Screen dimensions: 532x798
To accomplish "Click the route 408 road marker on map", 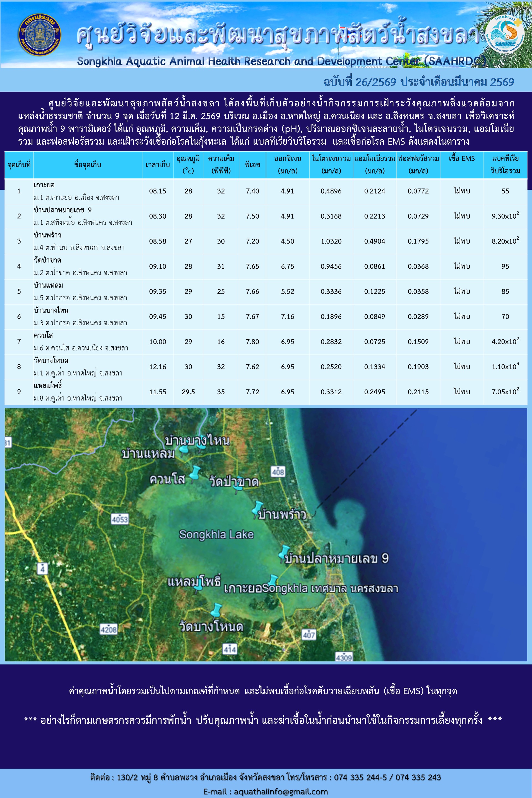I will point(278,471).
